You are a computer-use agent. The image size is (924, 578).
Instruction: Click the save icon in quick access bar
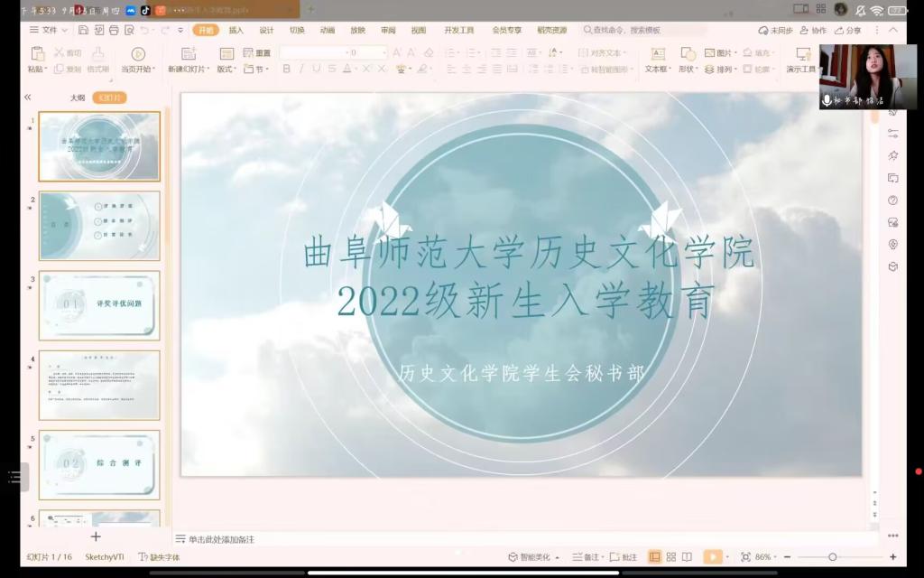point(83,30)
